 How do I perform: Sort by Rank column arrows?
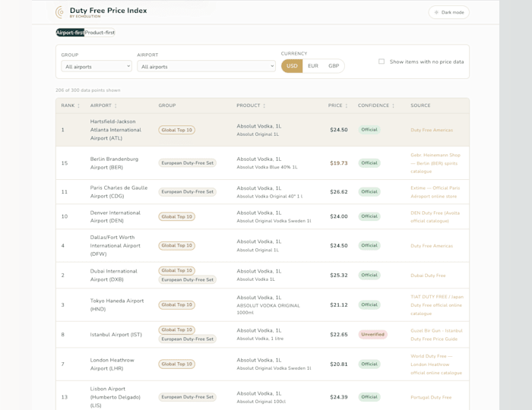[x=78, y=106]
